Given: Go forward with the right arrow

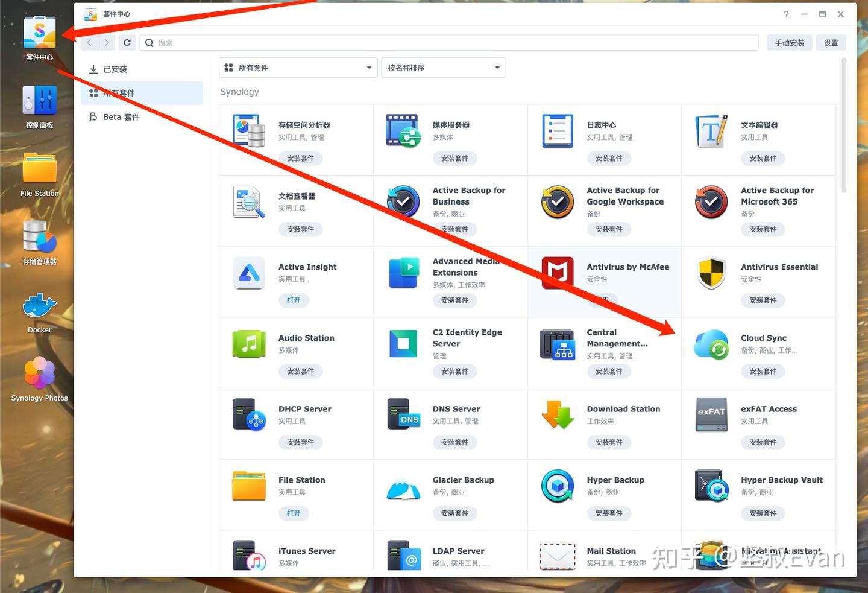Looking at the screenshot, I should (x=107, y=43).
